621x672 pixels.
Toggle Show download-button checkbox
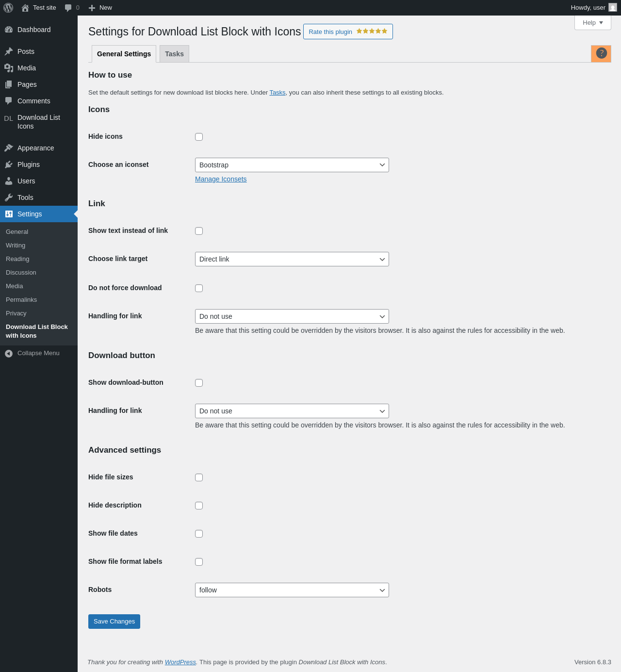(199, 383)
